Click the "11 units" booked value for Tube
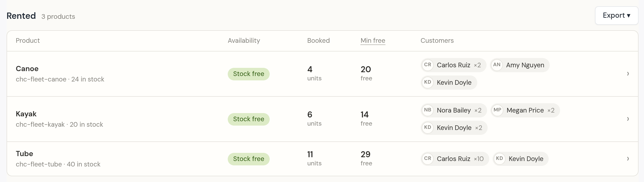 pyautogui.click(x=314, y=159)
